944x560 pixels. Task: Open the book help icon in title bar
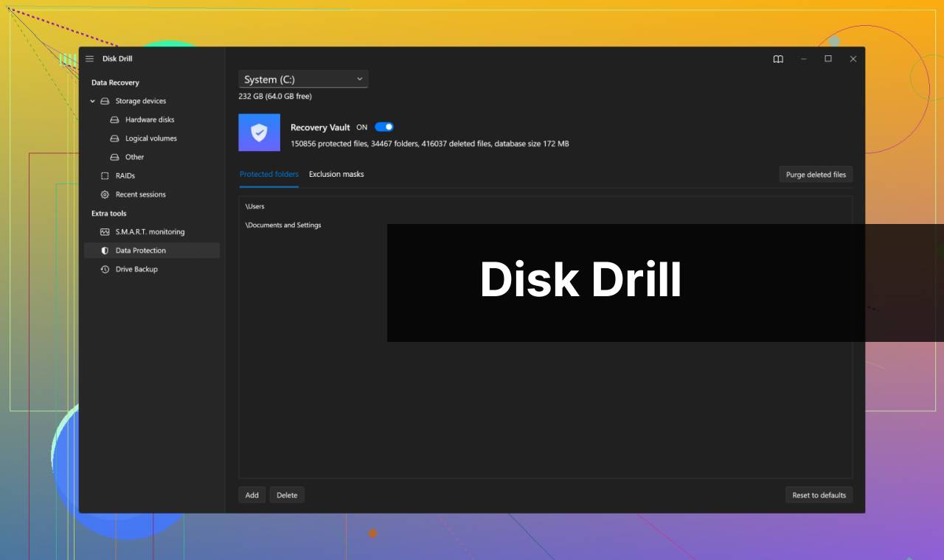point(778,59)
